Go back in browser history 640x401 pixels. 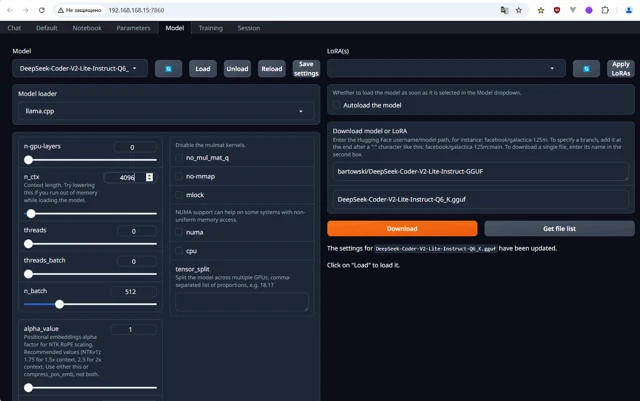(x=9, y=10)
